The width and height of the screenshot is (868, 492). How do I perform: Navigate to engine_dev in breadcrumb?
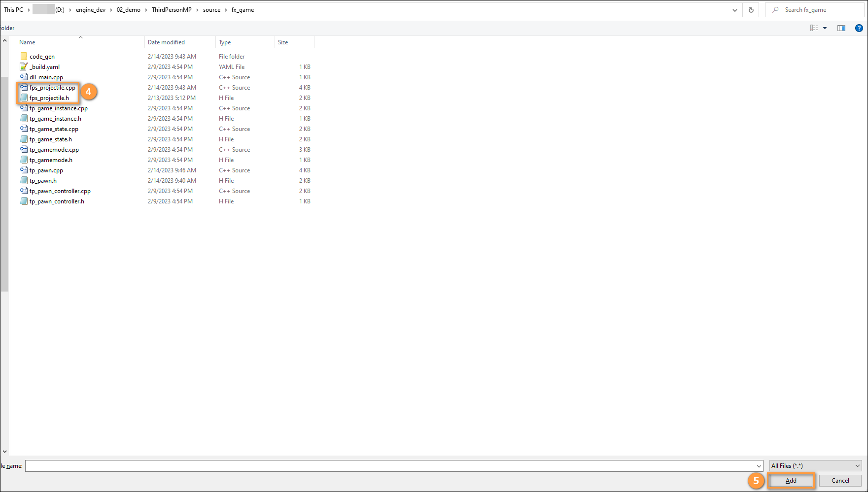(x=91, y=10)
